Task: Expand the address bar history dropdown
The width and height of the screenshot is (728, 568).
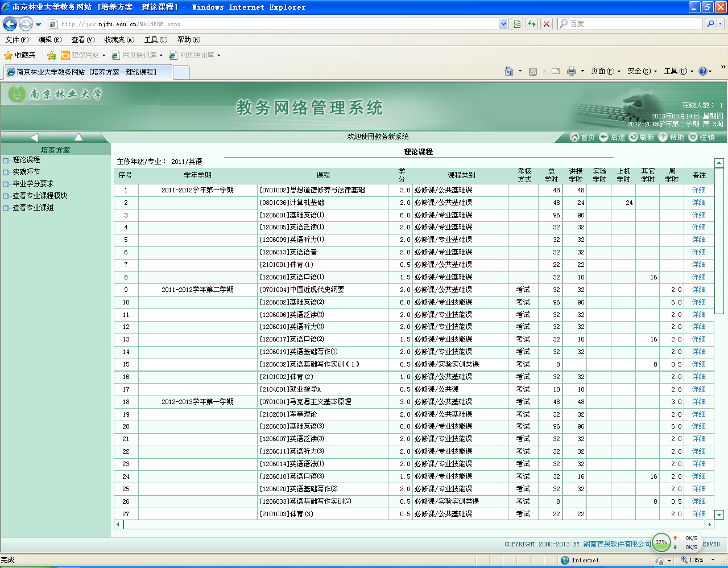Action: point(503,24)
